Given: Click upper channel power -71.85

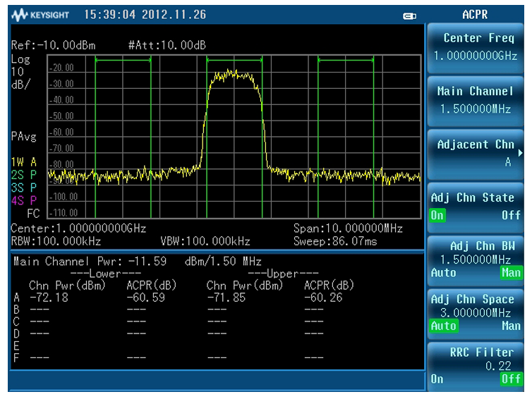Looking at the screenshot, I should [226, 297].
